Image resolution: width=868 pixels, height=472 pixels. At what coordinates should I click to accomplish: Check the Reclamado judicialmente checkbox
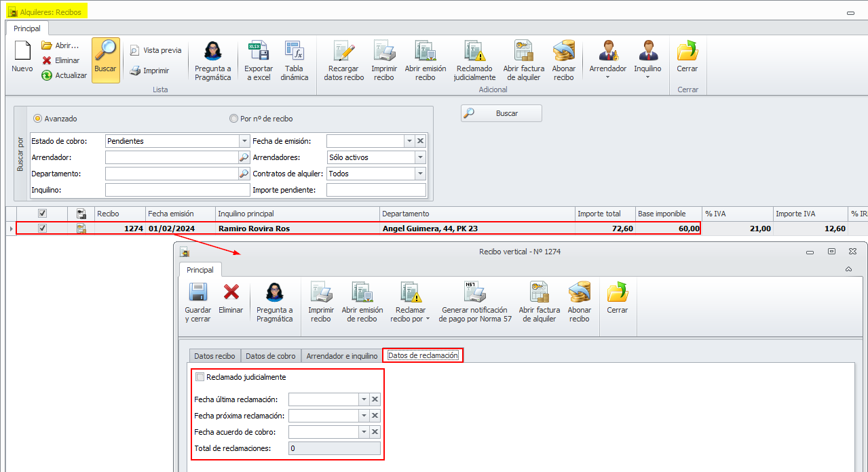pos(200,377)
